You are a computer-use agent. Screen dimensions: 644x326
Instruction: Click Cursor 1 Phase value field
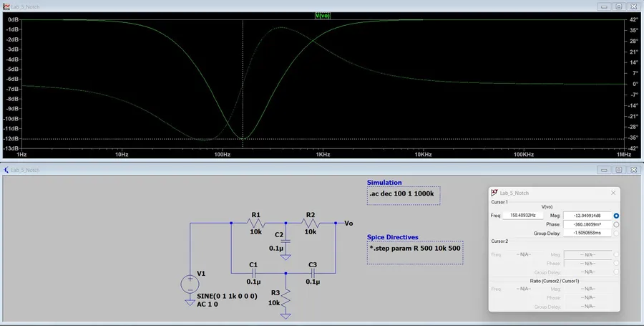[x=587, y=224]
